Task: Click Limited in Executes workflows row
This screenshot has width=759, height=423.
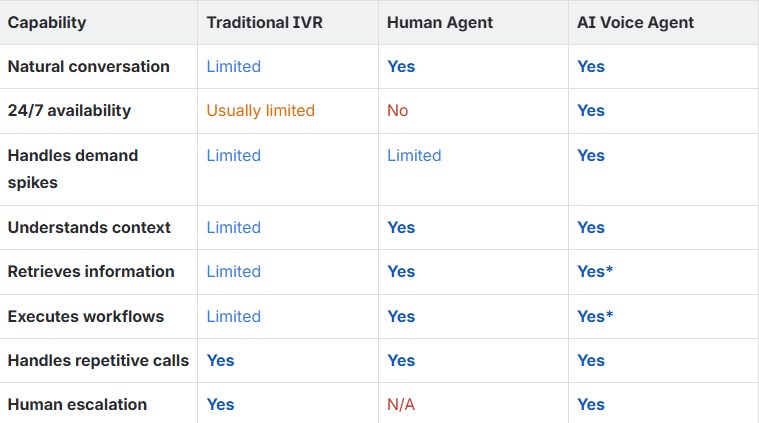Action: tap(233, 317)
